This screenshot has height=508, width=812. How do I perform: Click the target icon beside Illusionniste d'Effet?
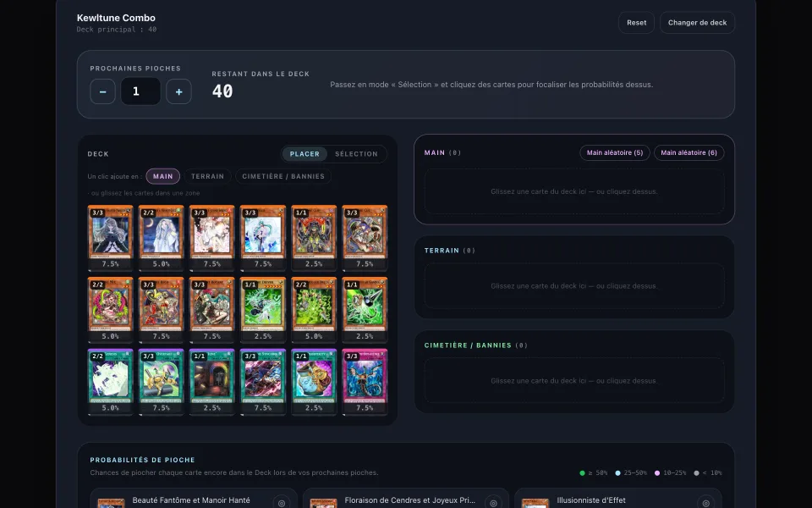pyautogui.click(x=705, y=503)
